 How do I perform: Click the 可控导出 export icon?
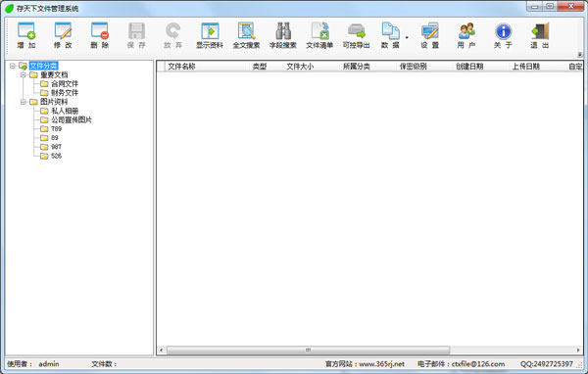tap(357, 31)
